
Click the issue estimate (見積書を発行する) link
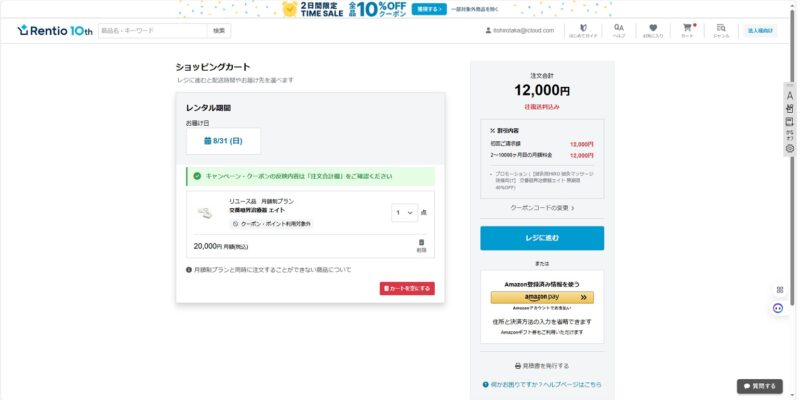pos(541,366)
